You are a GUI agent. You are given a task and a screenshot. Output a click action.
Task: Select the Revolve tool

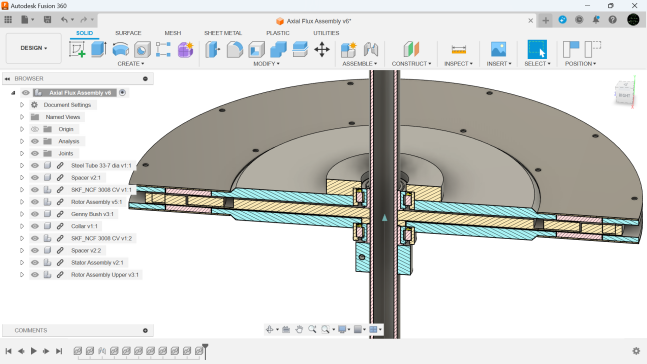coord(120,49)
